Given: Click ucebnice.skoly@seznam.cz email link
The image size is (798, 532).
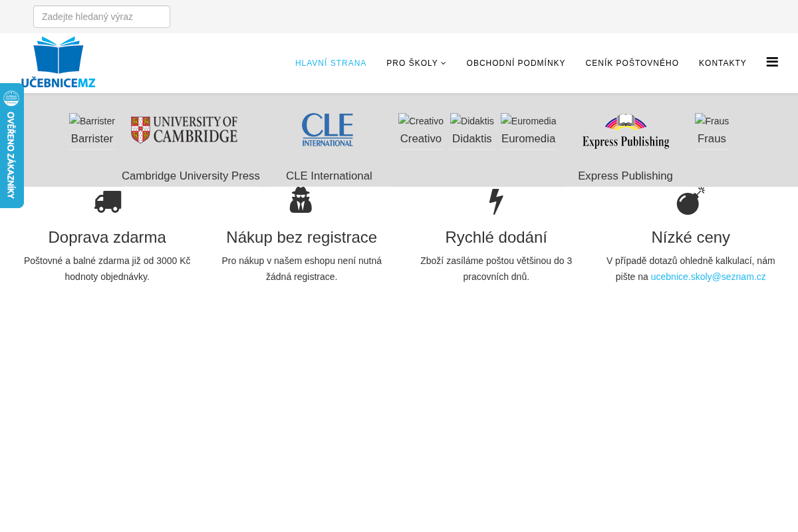Looking at the screenshot, I should [708, 277].
